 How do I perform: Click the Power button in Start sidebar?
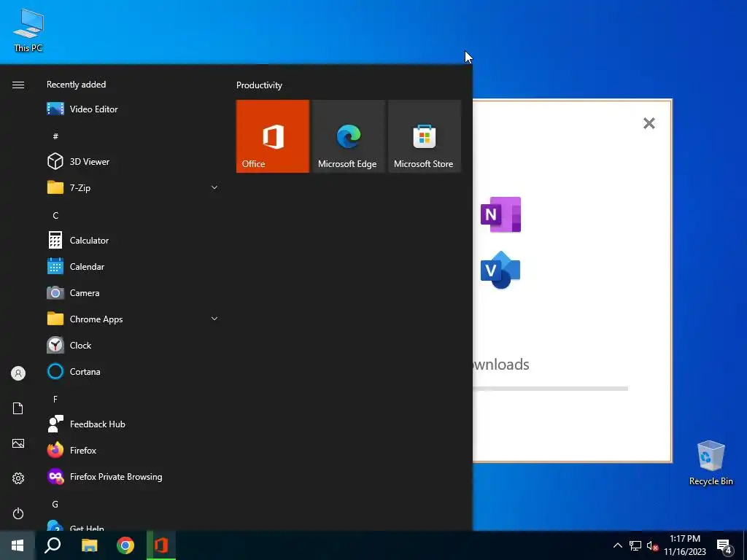coord(18,513)
